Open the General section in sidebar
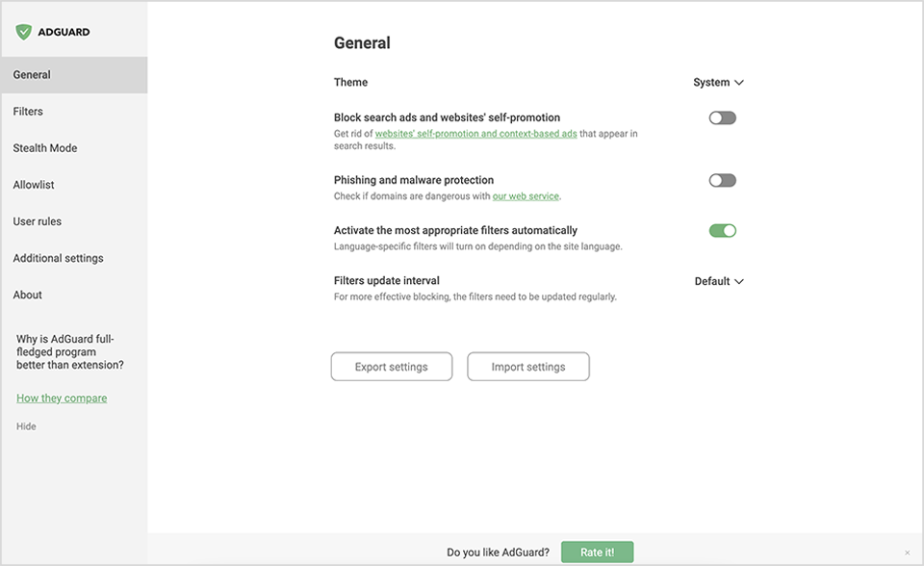 (33, 75)
